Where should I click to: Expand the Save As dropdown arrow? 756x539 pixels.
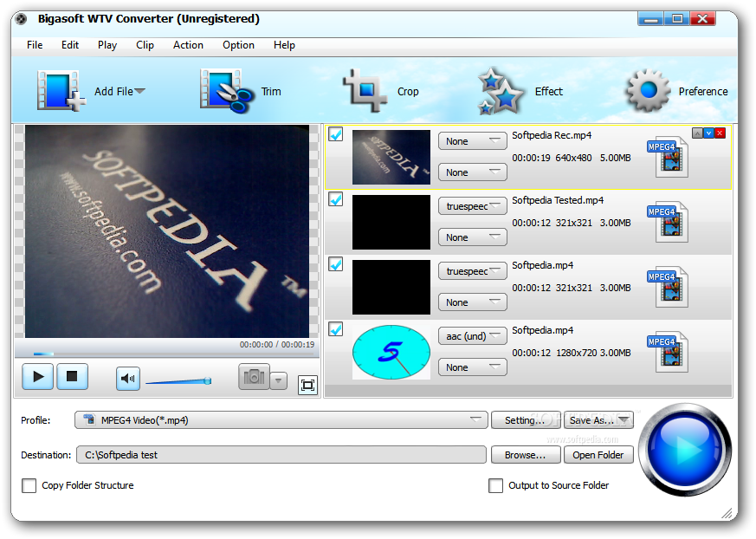point(625,419)
